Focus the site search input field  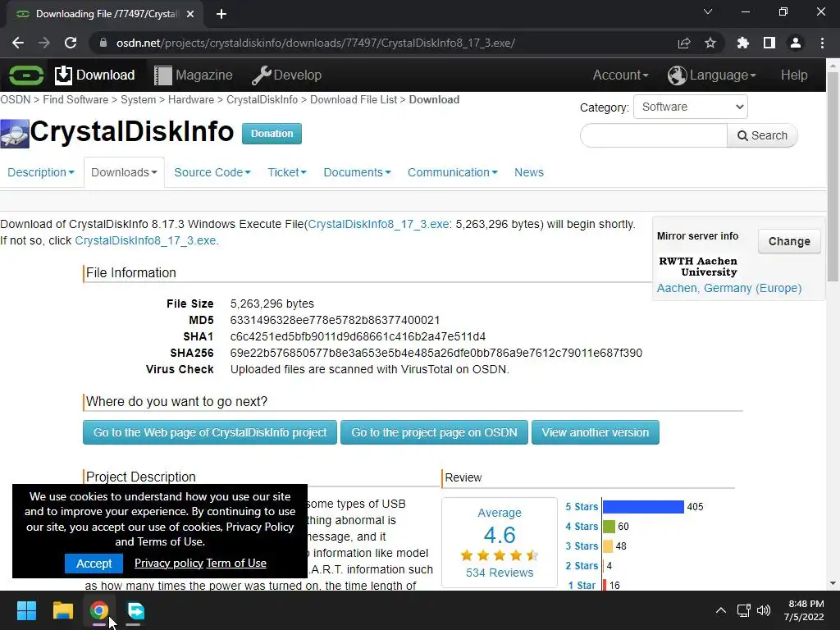coord(654,135)
